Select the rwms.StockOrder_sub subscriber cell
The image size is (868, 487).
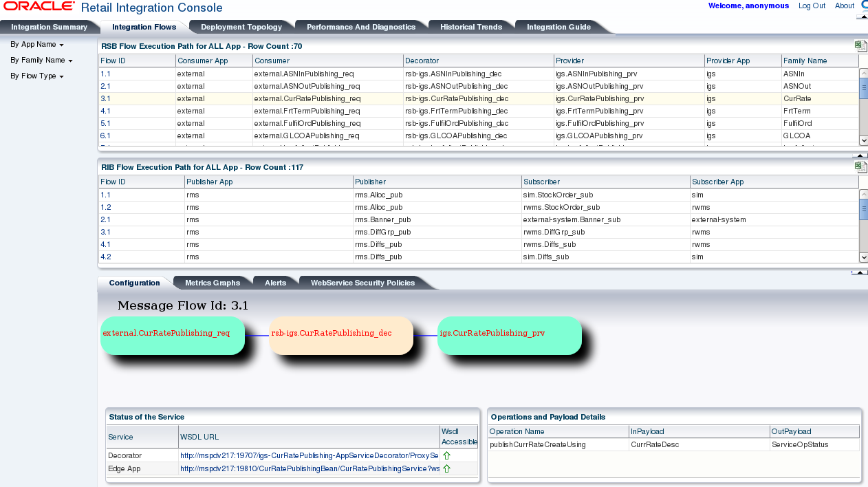[x=605, y=207]
